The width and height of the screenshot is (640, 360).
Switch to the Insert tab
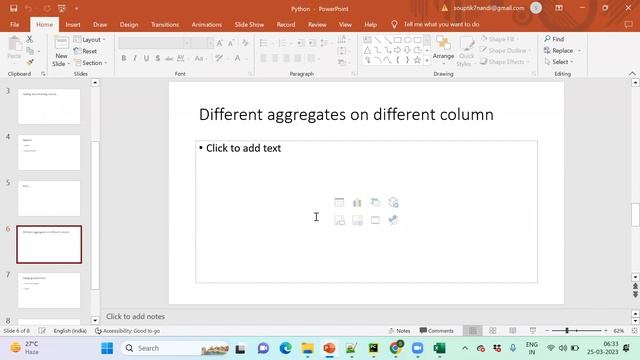[x=73, y=24]
